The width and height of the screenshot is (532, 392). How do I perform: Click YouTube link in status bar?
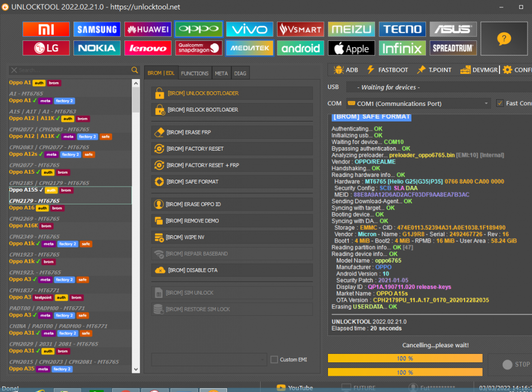click(x=295, y=388)
